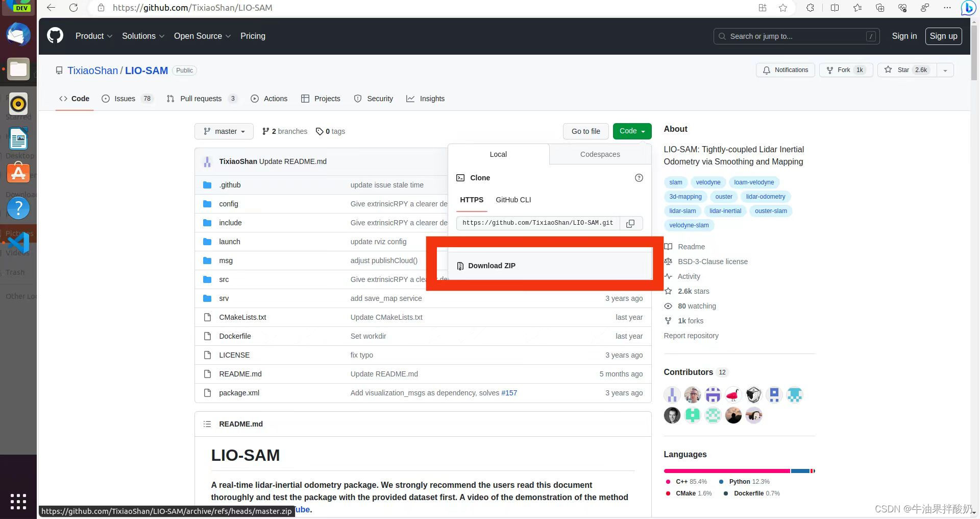Open the Security tab
Screen dimensions: 980x519
pyautogui.click(x=374, y=99)
